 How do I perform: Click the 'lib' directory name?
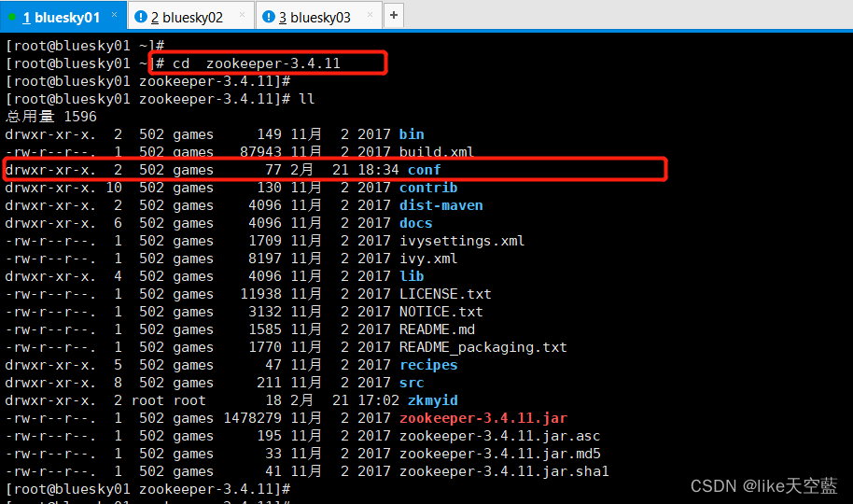[x=412, y=276]
